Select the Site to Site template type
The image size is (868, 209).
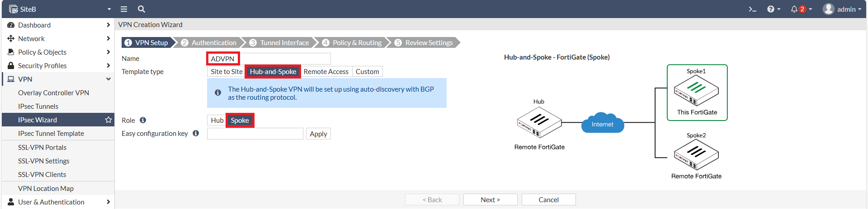point(226,72)
